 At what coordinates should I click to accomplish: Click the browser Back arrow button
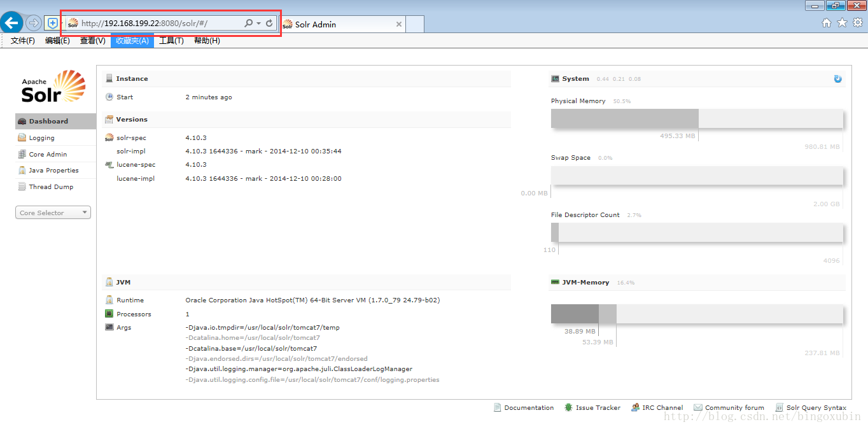click(11, 23)
